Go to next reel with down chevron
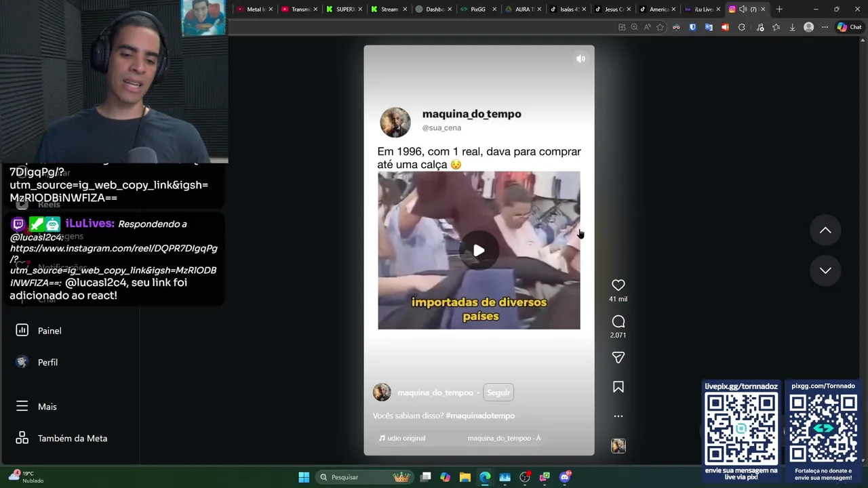This screenshot has height=488, width=868. [825, 270]
